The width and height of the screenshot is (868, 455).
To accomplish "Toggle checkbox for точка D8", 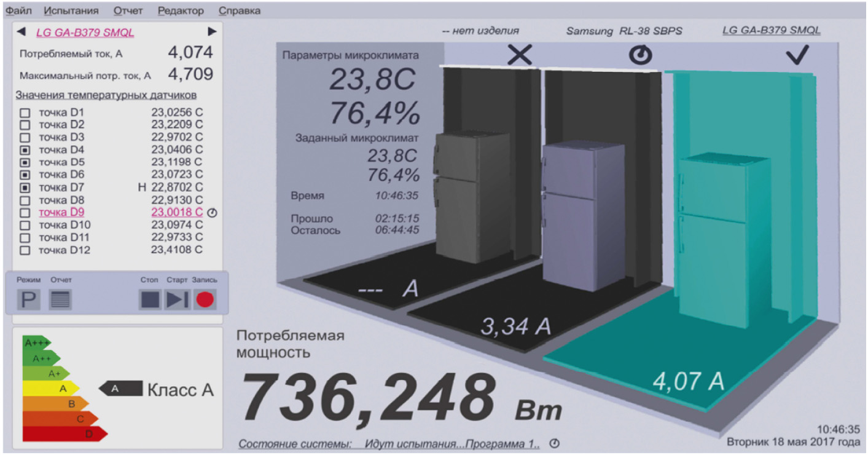I will click(25, 200).
